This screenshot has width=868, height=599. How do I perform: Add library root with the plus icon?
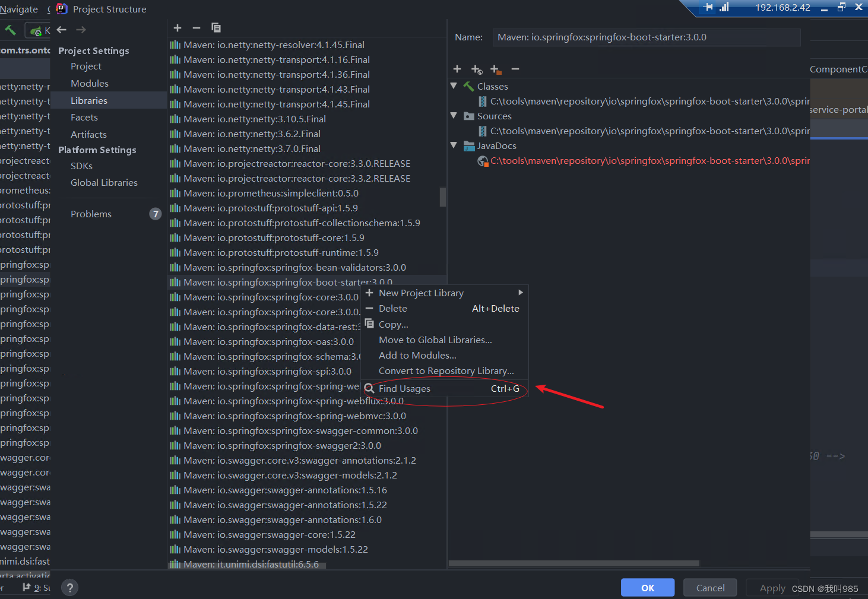(x=457, y=69)
